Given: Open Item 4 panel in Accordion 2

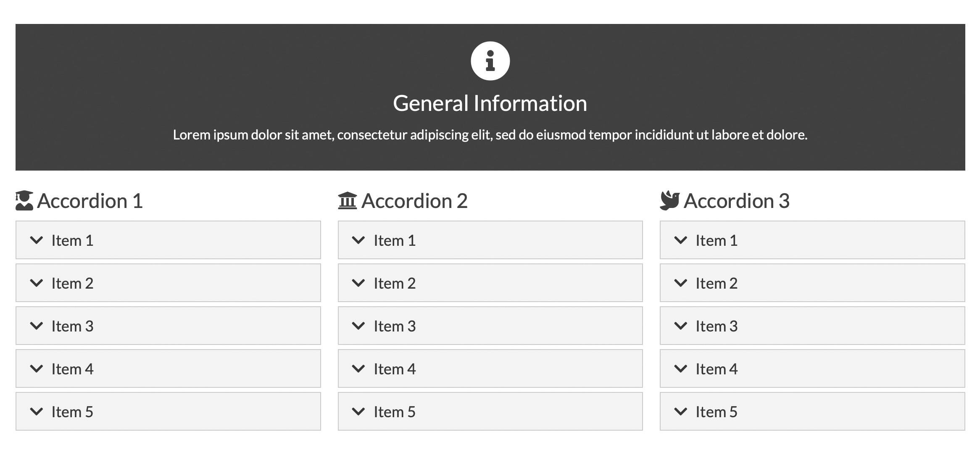Looking at the screenshot, I should pos(490,369).
